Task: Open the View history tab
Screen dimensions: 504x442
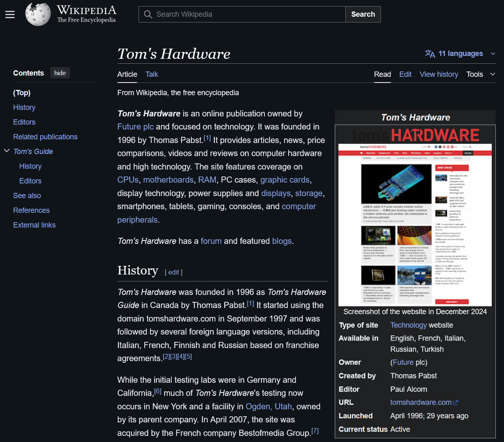Action: click(x=439, y=74)
